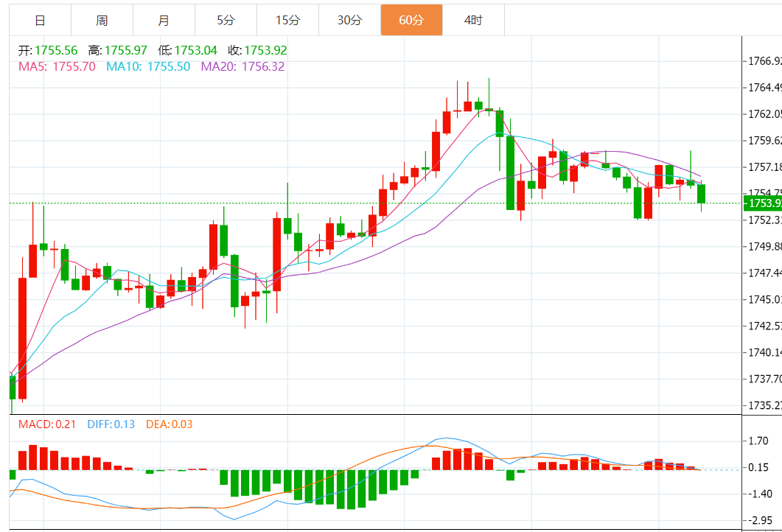Click the green current price tag 1753.9

(763, 203)
